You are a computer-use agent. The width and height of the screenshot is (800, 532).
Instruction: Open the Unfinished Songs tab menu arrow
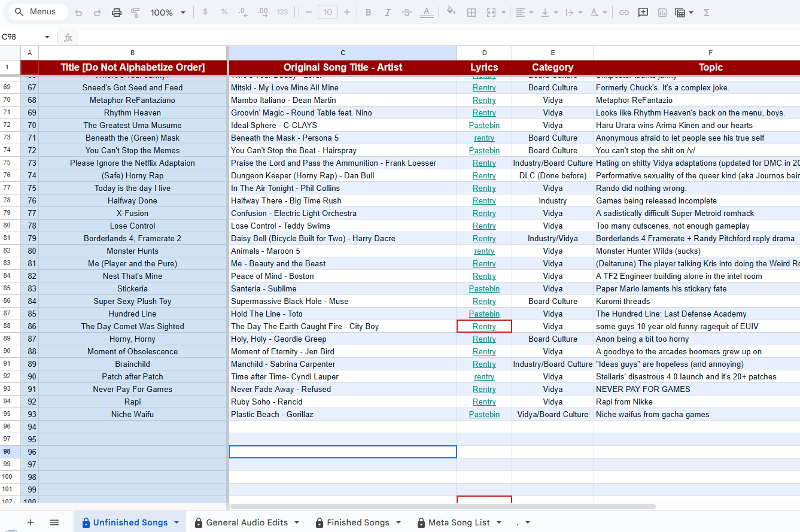[177, 522]
